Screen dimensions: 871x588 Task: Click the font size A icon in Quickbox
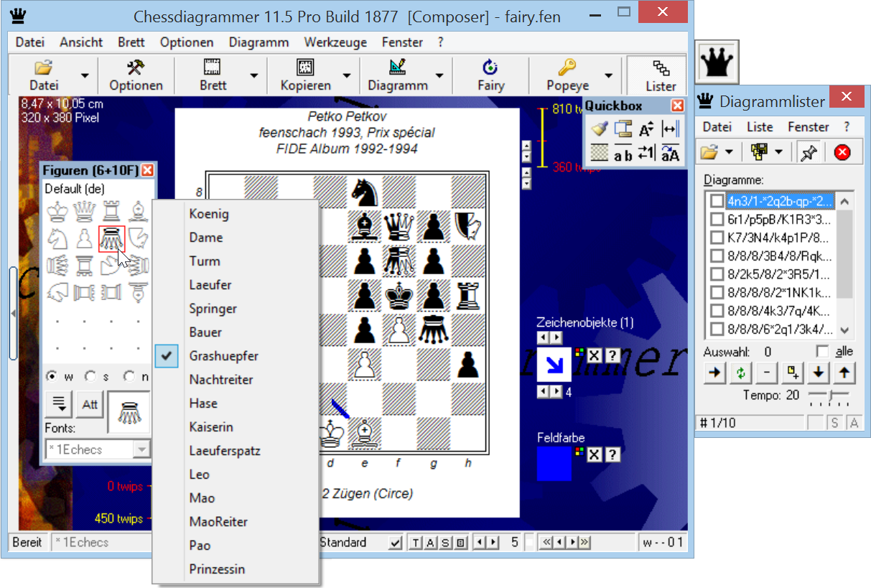click(x=646, y=129)
